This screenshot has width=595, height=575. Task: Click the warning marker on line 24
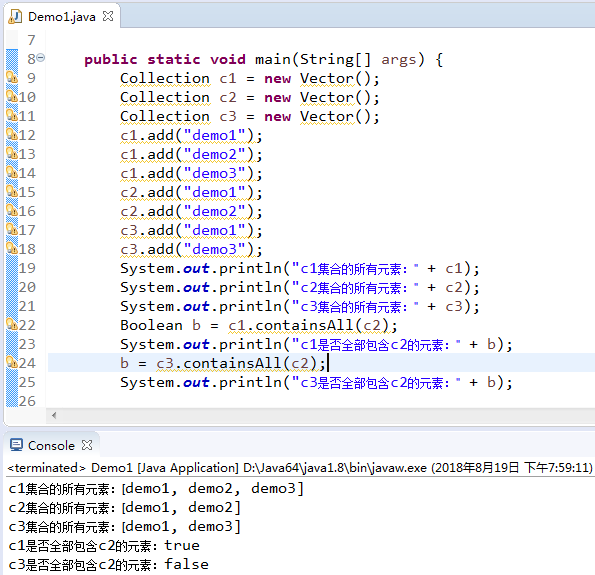pos(12,362)
